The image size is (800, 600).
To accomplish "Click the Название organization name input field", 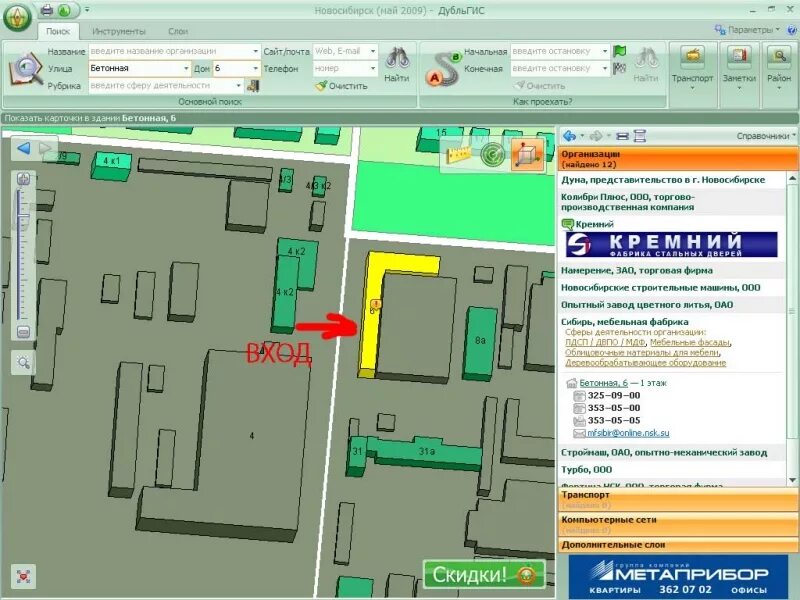I will (174, 51).
